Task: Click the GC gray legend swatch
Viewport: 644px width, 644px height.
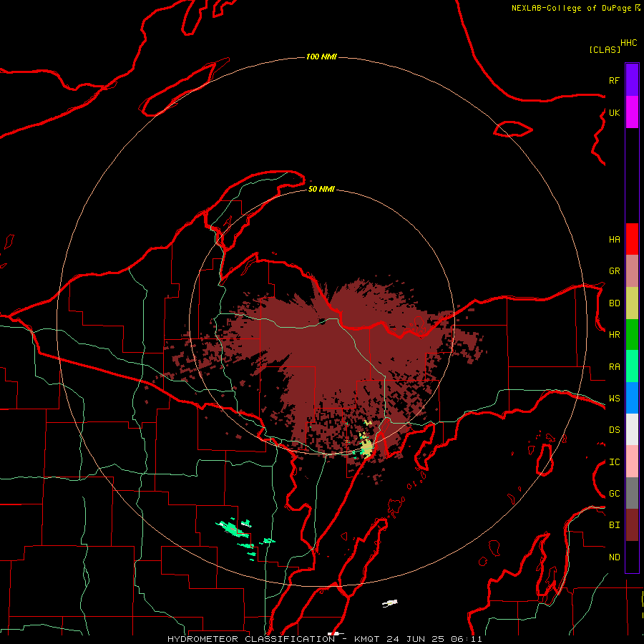Action: click(x=632, y=493)
